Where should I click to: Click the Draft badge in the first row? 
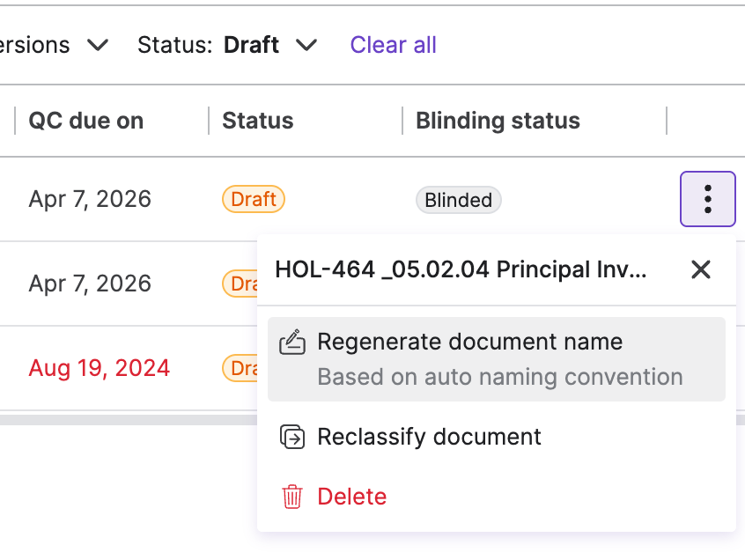coord(254,199)
